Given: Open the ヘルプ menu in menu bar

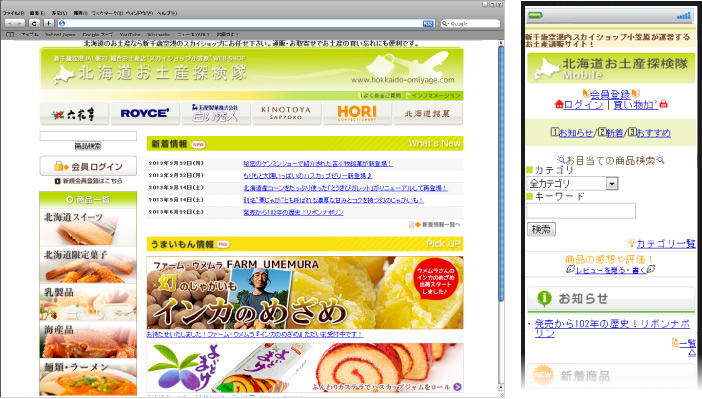Looking at the screenshot, I should pyautogui.click(x=167, y=13).
